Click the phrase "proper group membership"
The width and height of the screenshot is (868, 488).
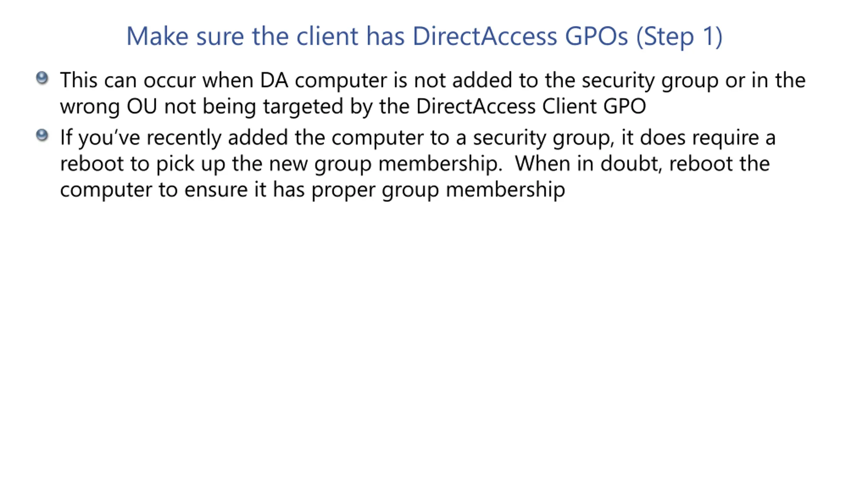point(438,190)
